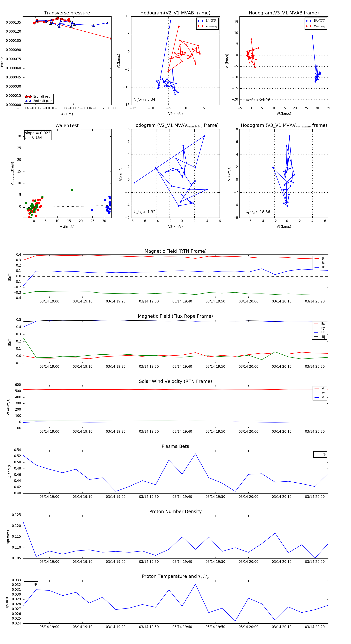The width and height of the screenshot is (351, 644).
Task: Click the isolated green outlier point in WalenTest
Action: tap(72, 190)
